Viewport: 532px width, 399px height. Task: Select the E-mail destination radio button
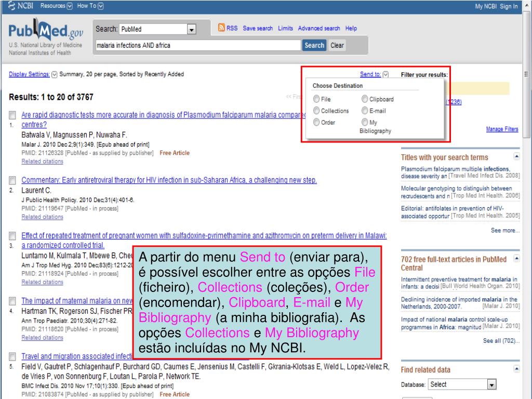[x=364, y=111]
